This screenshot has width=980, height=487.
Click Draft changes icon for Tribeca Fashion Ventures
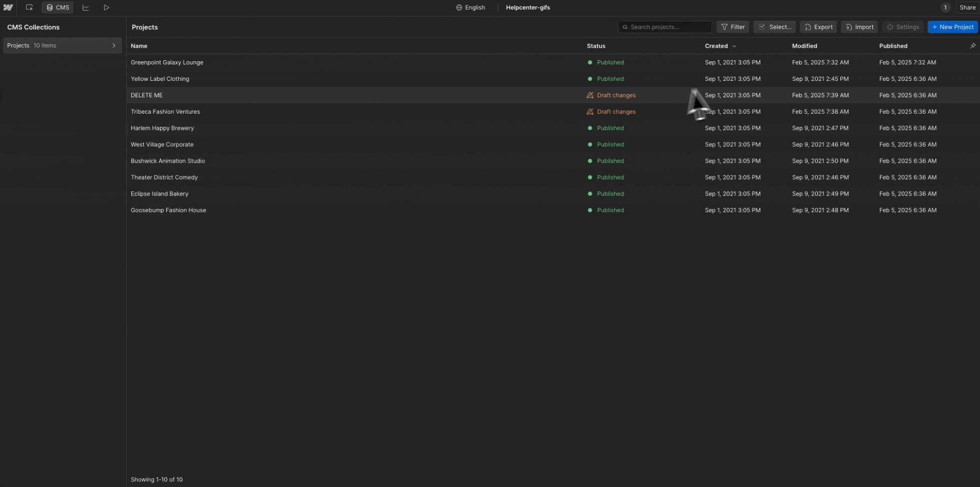click(590, 112)
